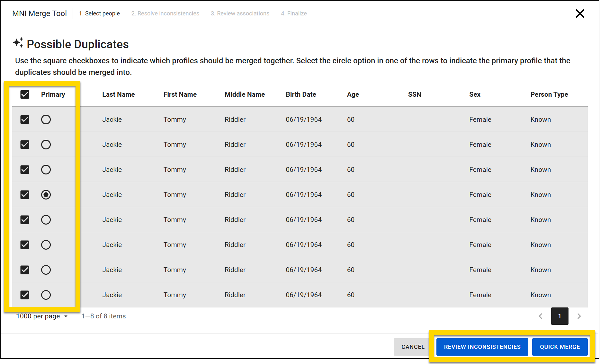This screenshot has width=600, height=364.
Task: Uncheck the last duplicate row's checkbox
Action: point(25,295)
